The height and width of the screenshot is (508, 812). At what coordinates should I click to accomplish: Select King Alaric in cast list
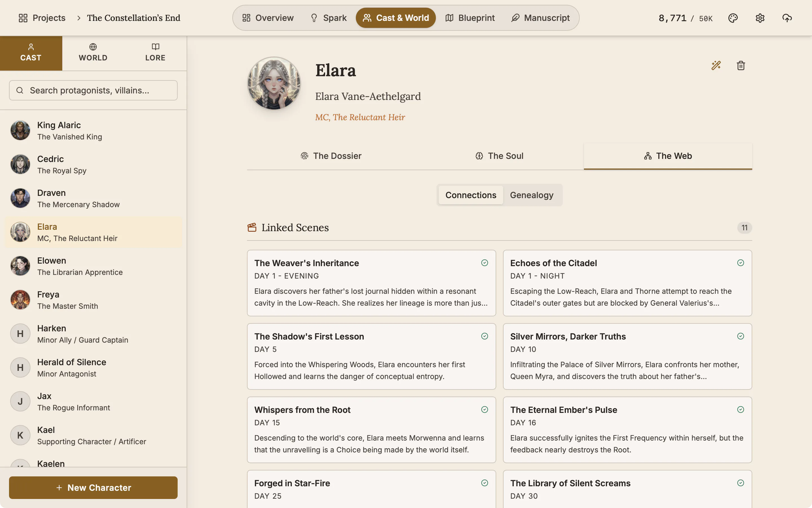(x=93, y=130)
